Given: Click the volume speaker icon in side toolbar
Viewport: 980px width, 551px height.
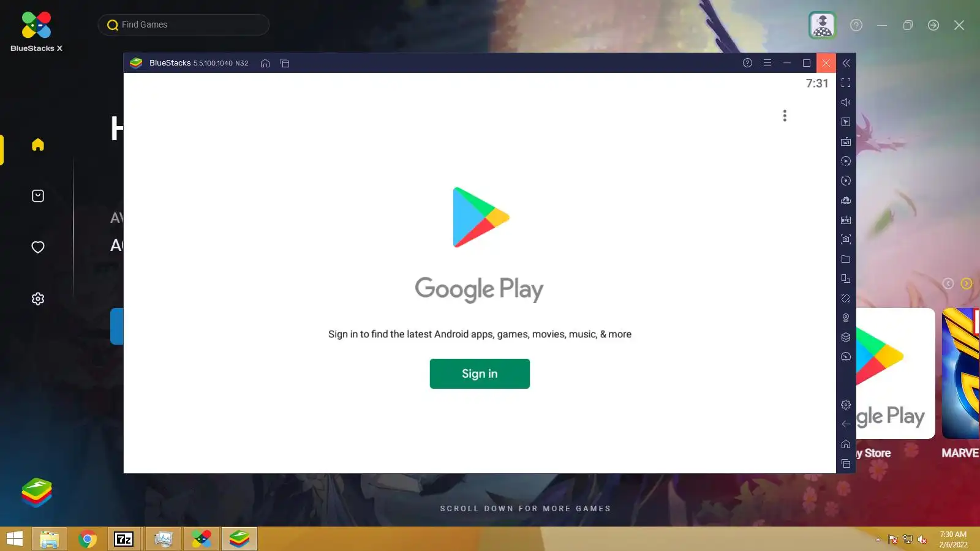Looking at the screenshot, I should pyautogui.click(x=846, y=102).
